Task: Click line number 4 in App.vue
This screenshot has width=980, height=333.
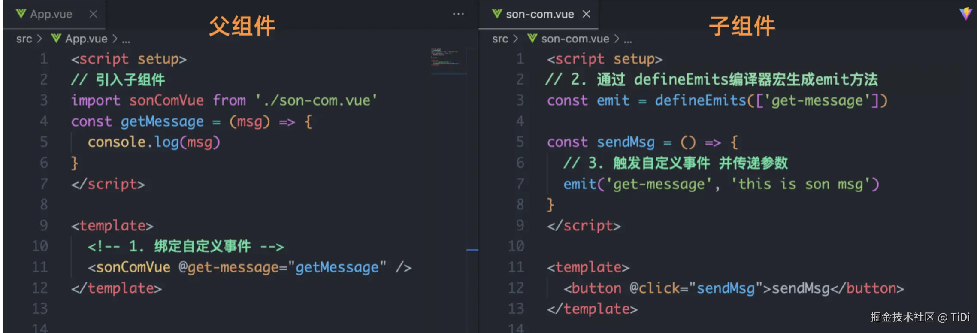Action: click(x=44, y=121)
